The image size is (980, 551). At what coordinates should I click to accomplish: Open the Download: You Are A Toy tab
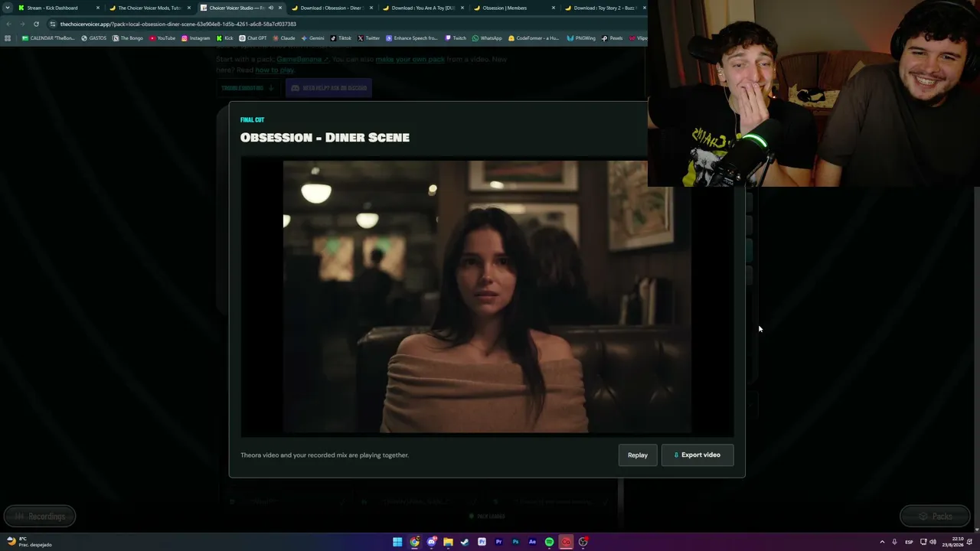coord(423,8)
